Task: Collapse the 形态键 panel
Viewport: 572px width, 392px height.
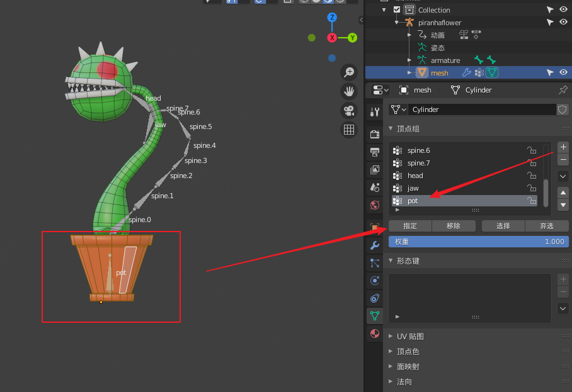Action: click(x=391, y=260)
